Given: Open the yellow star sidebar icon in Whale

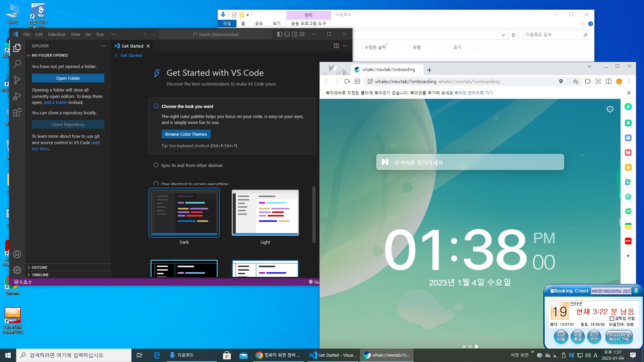Looking at the screenshot, I should coord(628,167).
